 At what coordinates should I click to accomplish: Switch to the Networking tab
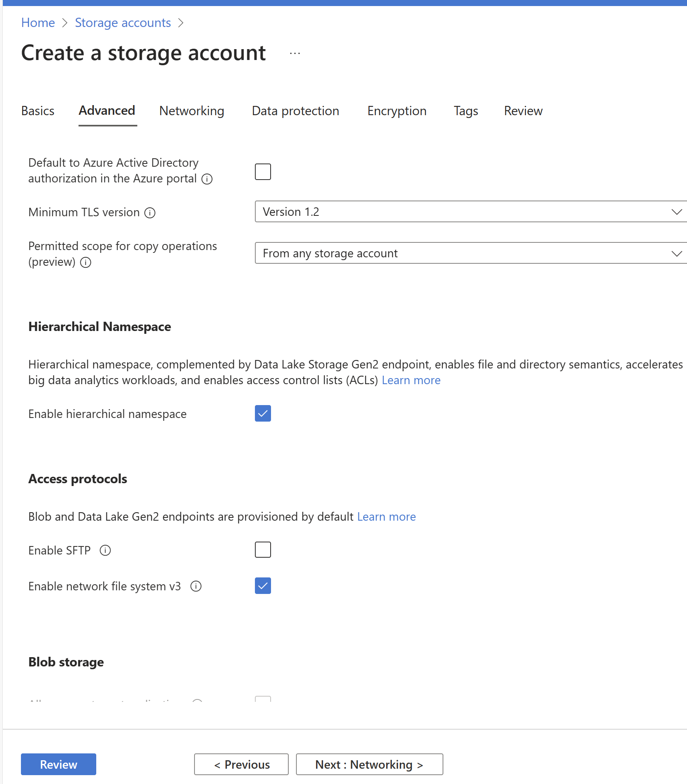tap(192, 111)
